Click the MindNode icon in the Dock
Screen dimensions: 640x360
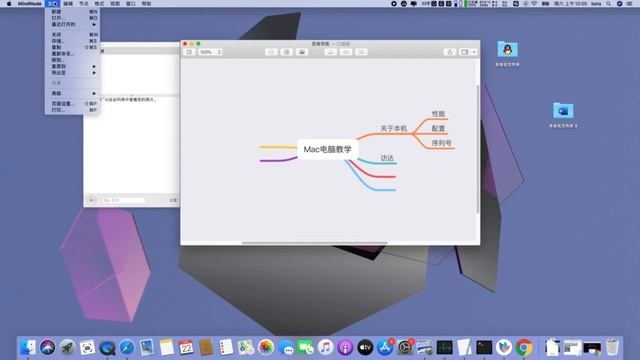[x=504, y=347]
